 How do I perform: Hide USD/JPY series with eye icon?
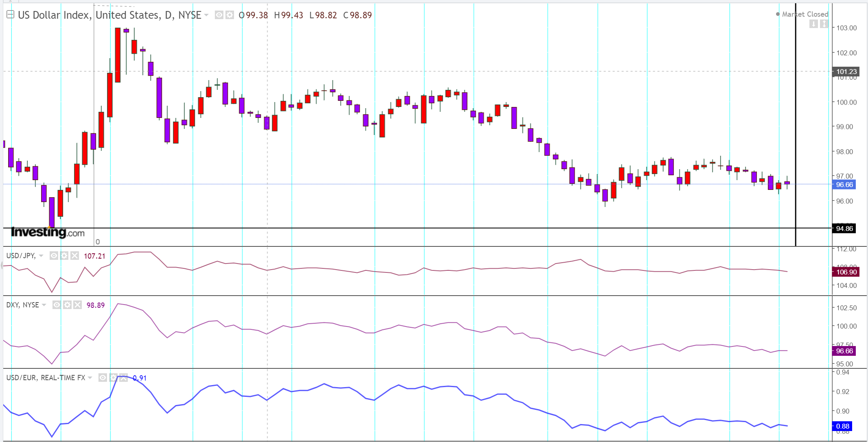pos(54,256)
